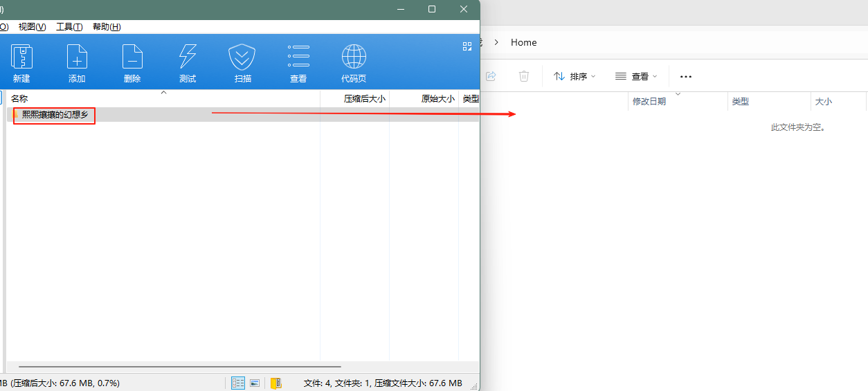This screenshot has height=391, width=868.
Task: Open the 视图(V) menu
Action: click(32, 26)
